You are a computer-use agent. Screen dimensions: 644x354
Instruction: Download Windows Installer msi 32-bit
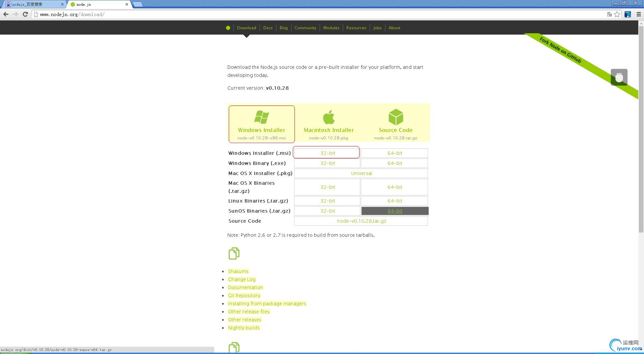(327, 153)
